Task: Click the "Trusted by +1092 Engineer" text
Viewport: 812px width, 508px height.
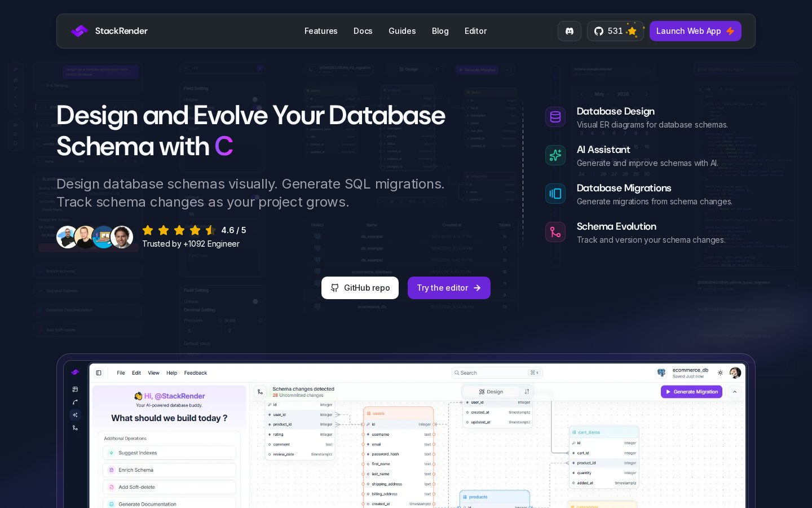Action: point(191,244)
